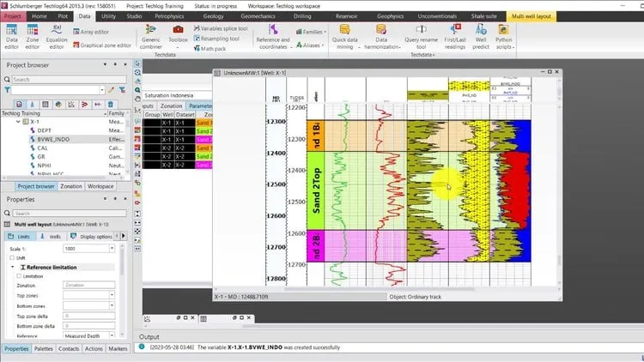Screen dimensions: 644x362
Task: Open the Python scripts menu
Action: [504, 37]
